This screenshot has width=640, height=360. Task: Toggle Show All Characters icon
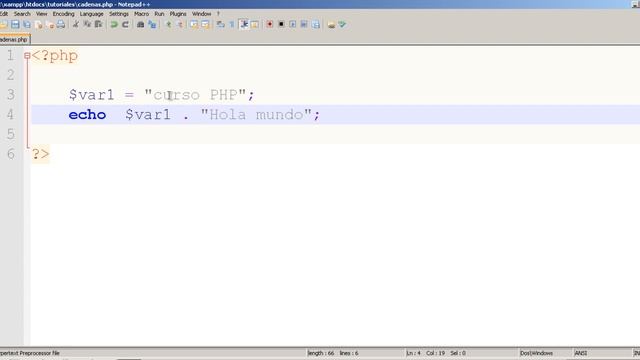[232, 24]
